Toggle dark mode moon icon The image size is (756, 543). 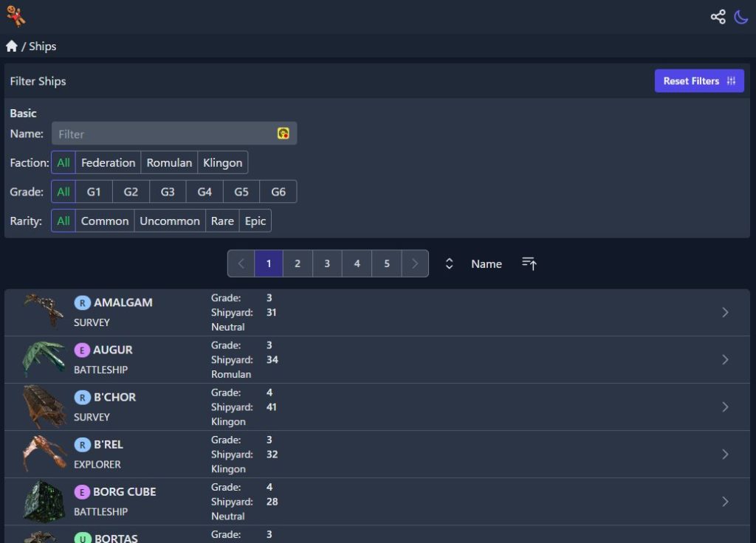click(741, 17)
